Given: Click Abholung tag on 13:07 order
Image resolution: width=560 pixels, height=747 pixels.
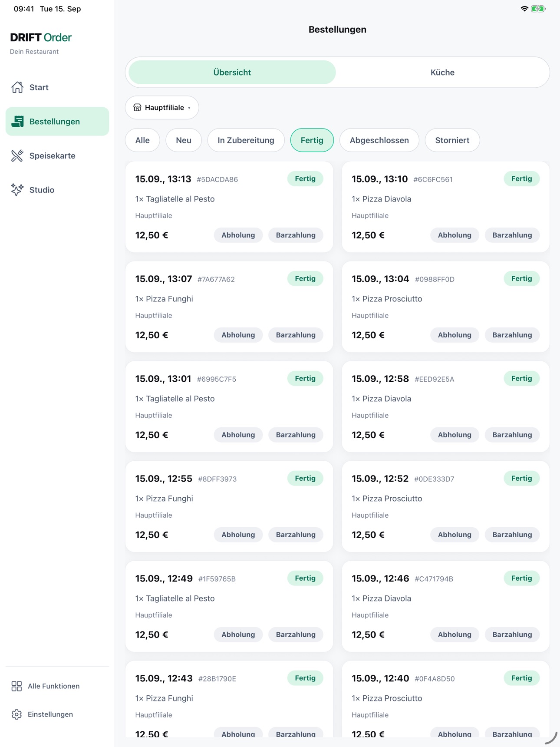Looking at the screenshot, I should 238,335.
